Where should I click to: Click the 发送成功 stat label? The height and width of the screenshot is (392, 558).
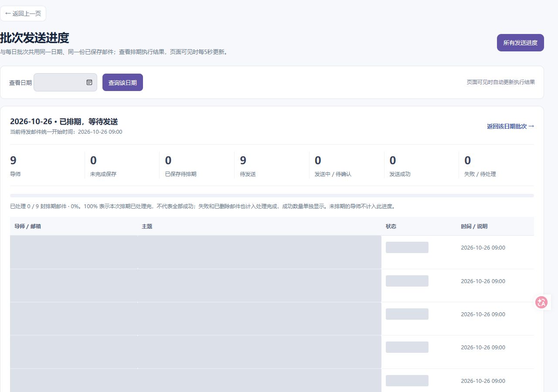pyautogui.click(x=400, y=174)
